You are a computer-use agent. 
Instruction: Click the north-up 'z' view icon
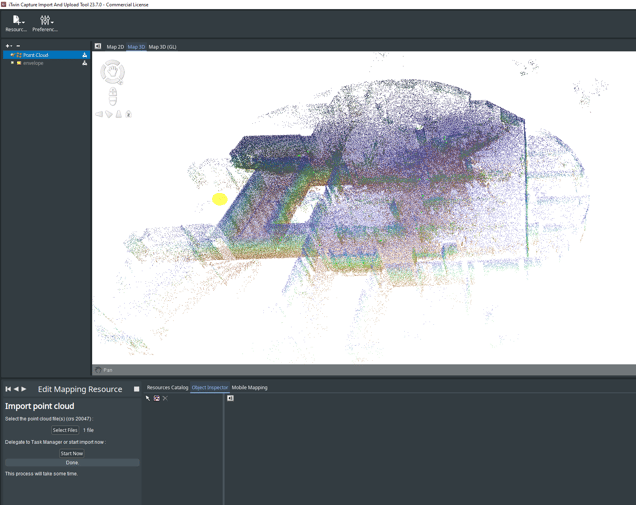(129, 115)
